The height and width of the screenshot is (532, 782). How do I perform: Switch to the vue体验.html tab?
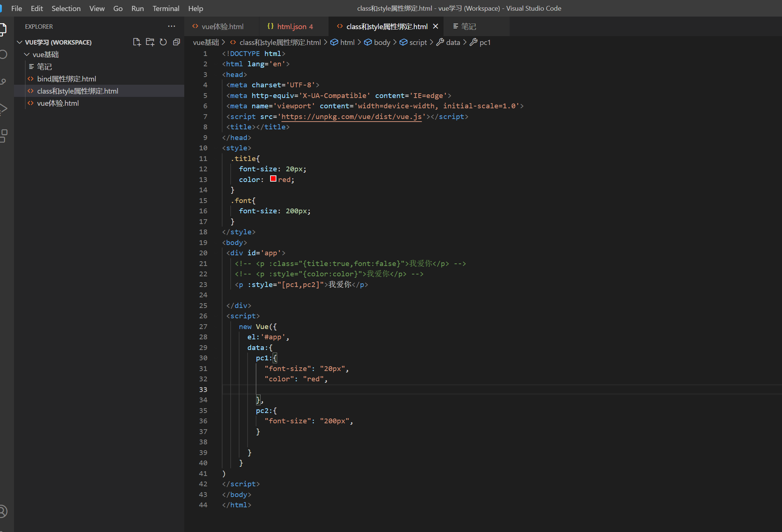pos(222,27)
